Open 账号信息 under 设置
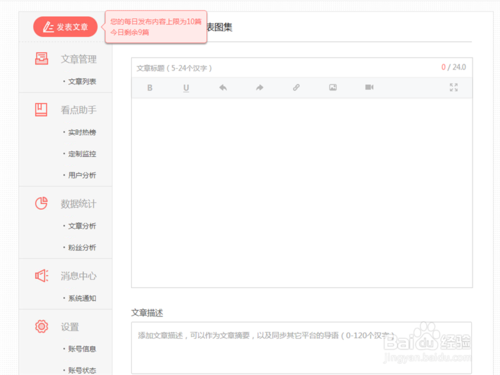Viewport: 500px width, 375px height. pos(82,349)
